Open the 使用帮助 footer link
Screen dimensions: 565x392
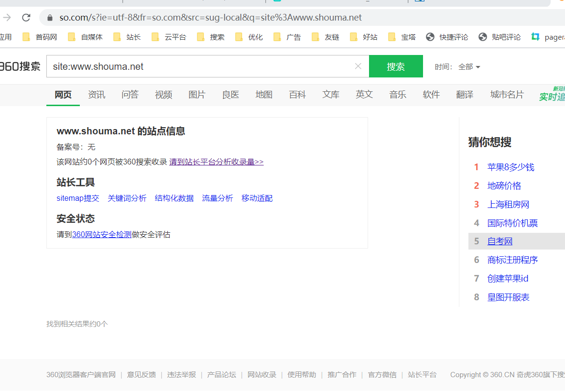pyautogui.click(x=302, y=375)
